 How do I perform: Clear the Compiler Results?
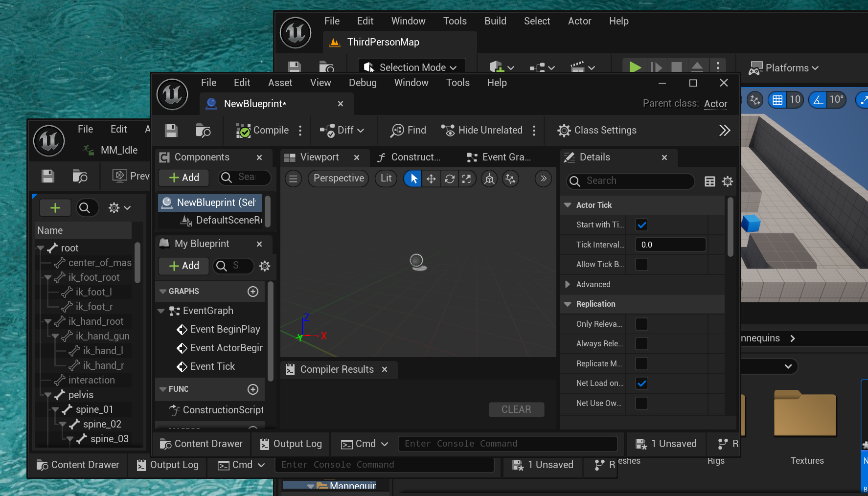tap(516, 409)
